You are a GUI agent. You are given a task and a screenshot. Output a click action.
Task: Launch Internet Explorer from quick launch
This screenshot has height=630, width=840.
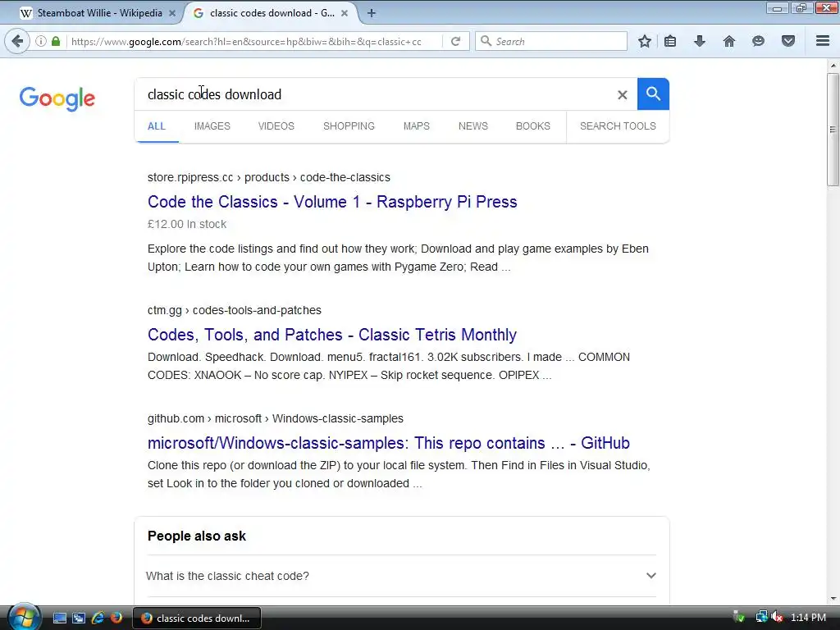tap(98, 619)
